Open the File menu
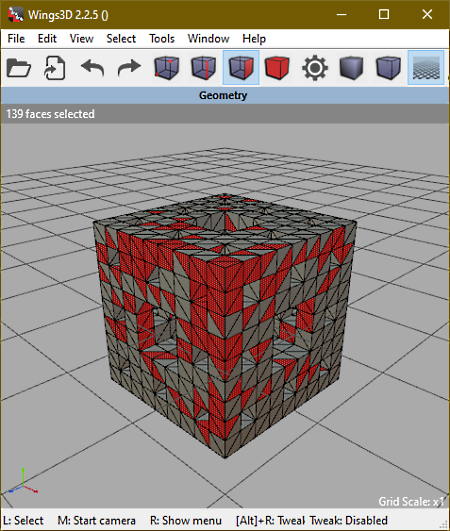450x531 pixels. point(16,39)
